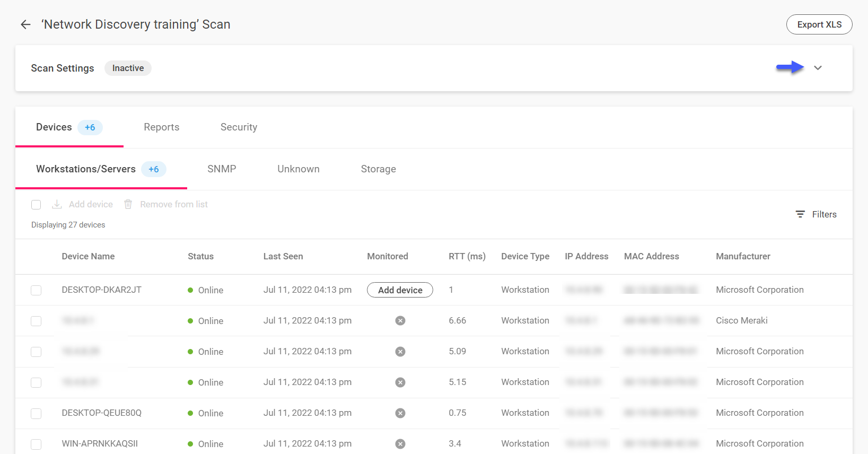868x454 pixels.
Task: Click device name DESKTOP-DKAR2JT
Action: 101,290
